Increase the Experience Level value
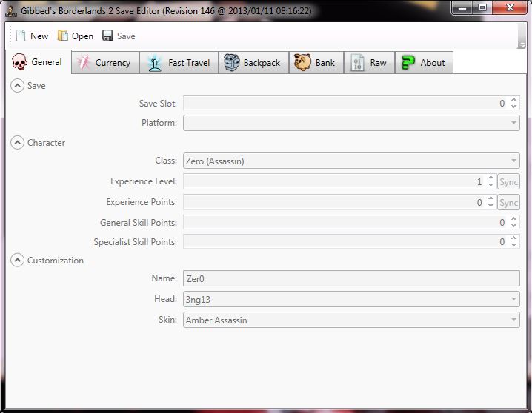This screenshot has height=413, width=532. (491, 178)
